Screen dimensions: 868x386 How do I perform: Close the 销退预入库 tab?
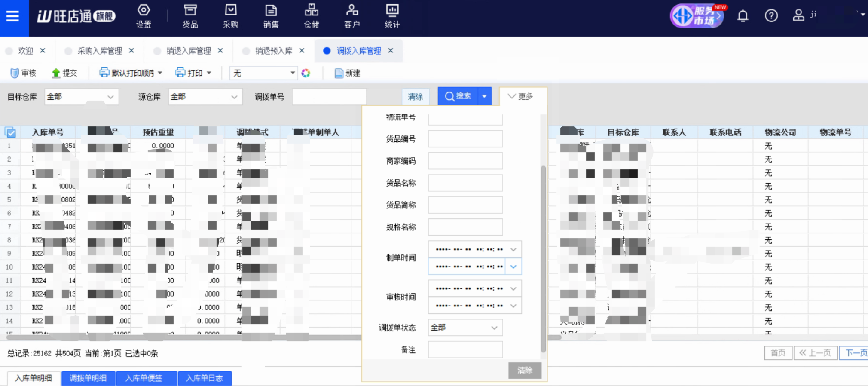click(302, 51)
